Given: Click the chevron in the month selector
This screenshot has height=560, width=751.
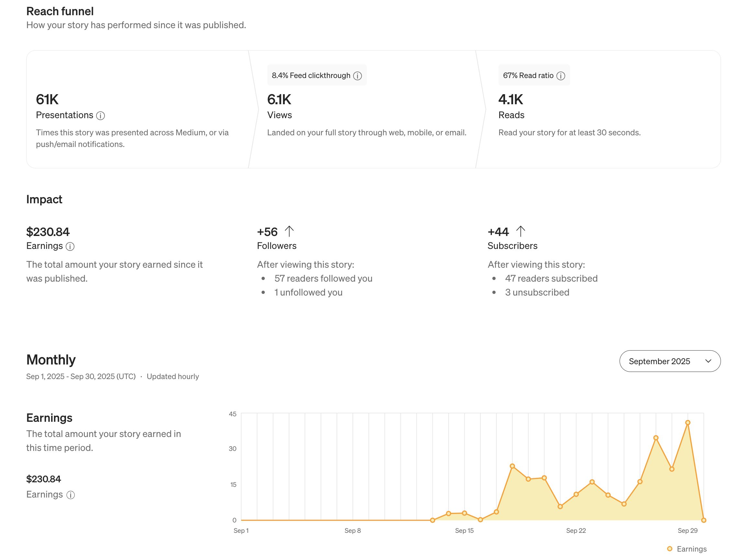Looking at the screenshot, I should (708, 361).
